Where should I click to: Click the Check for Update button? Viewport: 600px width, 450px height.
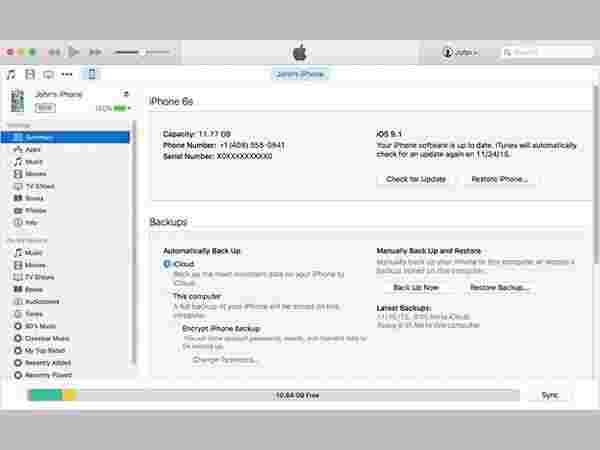(x=416, y=179)
